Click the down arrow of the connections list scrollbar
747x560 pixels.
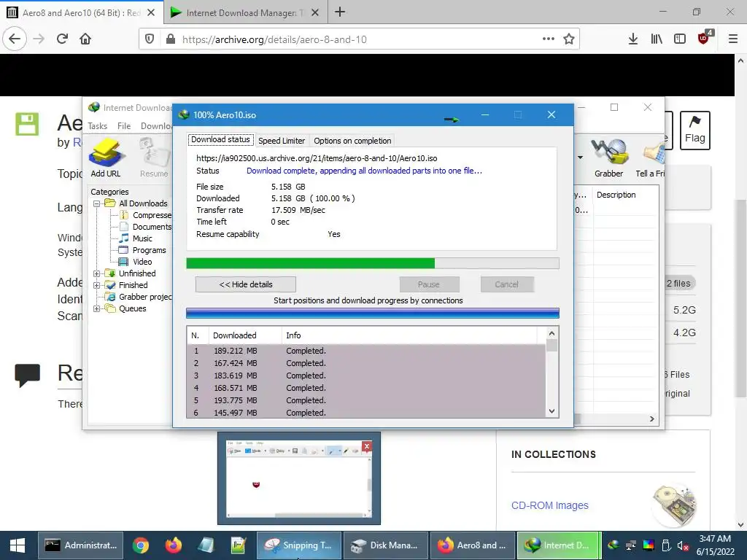(551, 411)
